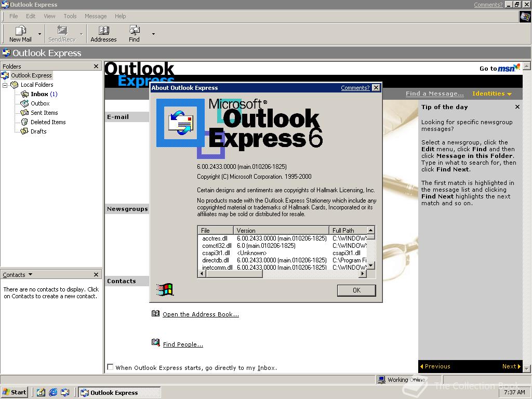This screenshot has width=532, height=399.
Task: Close the Folders pane
Action: click(x=96, y=66)
